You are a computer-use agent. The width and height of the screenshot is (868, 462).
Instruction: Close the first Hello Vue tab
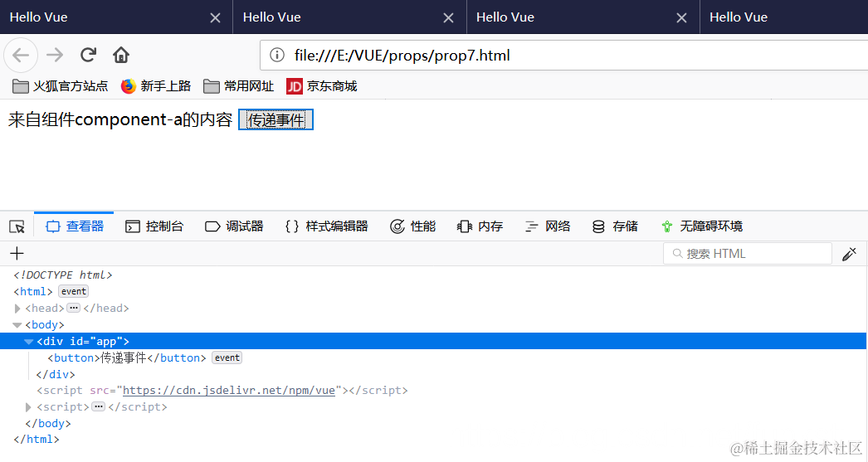[x=215, y=17]
